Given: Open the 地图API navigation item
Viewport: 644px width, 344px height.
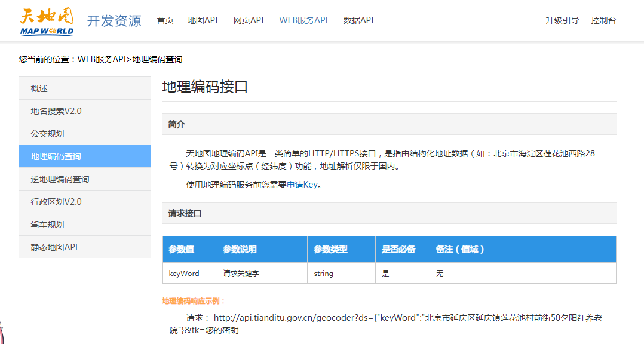Looking at the screenshot, I should (x=203, y=20).
